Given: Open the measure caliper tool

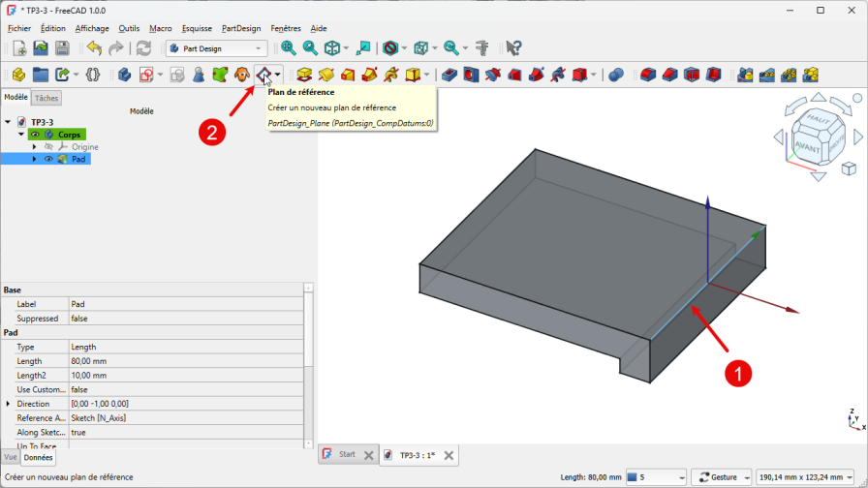Looking at the screenshot, I should (x=482, y=48).
